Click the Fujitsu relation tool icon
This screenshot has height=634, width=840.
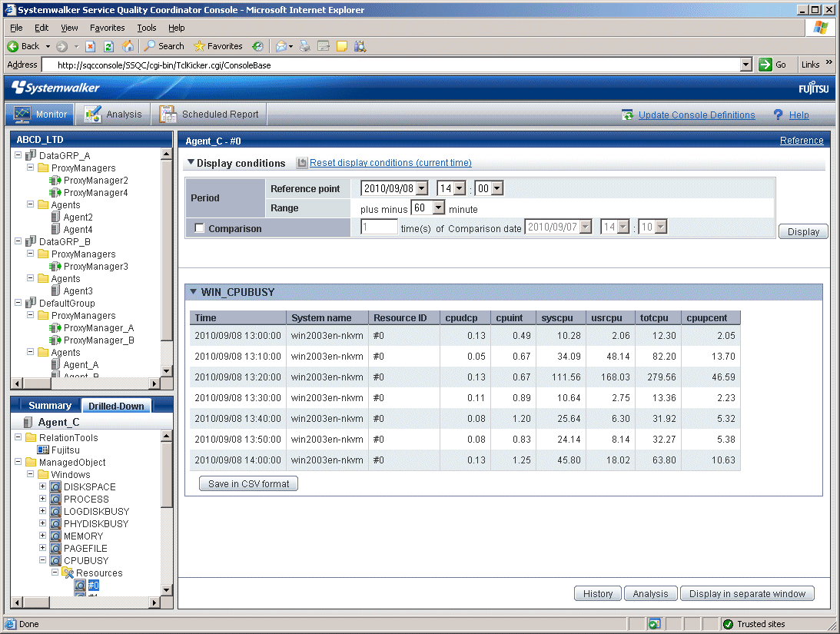[x=43, y=450]
